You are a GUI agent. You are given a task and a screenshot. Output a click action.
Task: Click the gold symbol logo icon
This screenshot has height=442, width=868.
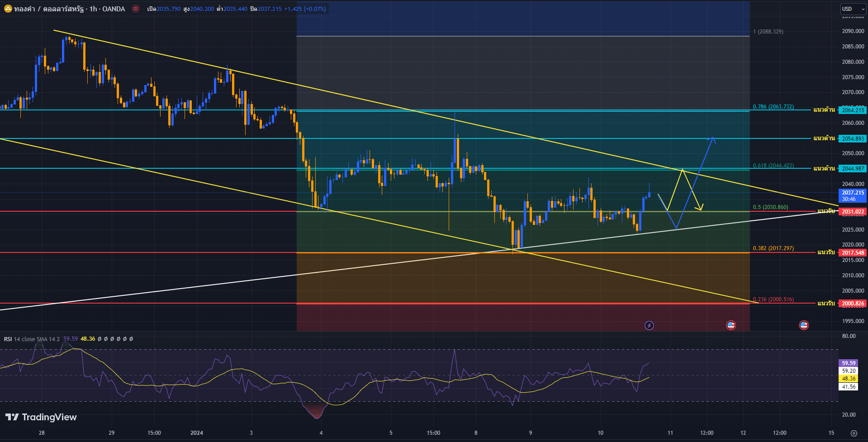click(8, 9)
